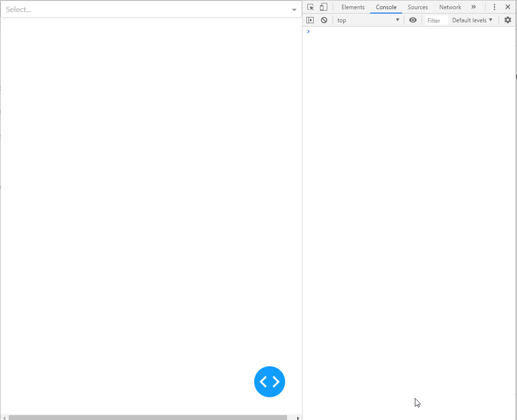Select the inspect element tool
The width and height of the screenshot is (517, 420).
tap(310, 7)
